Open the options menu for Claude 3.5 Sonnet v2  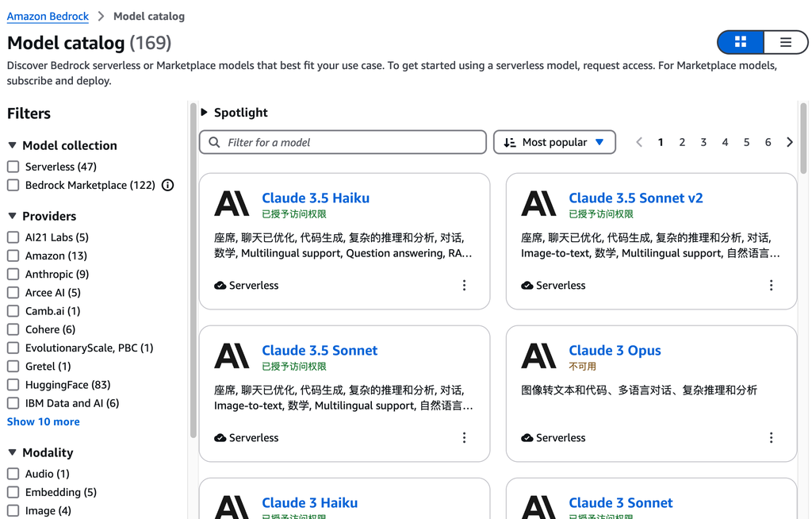771,285
